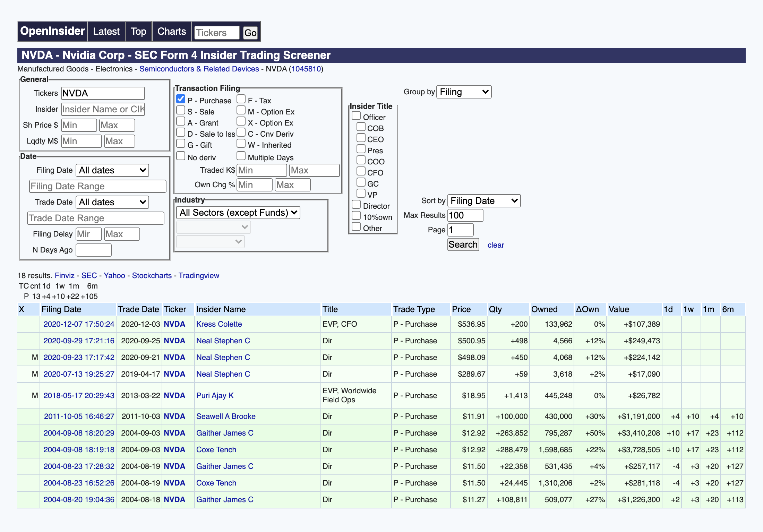The image size is (763, 532).
Task: Open the 1045810 CIK link
Action: click(306, 69)
